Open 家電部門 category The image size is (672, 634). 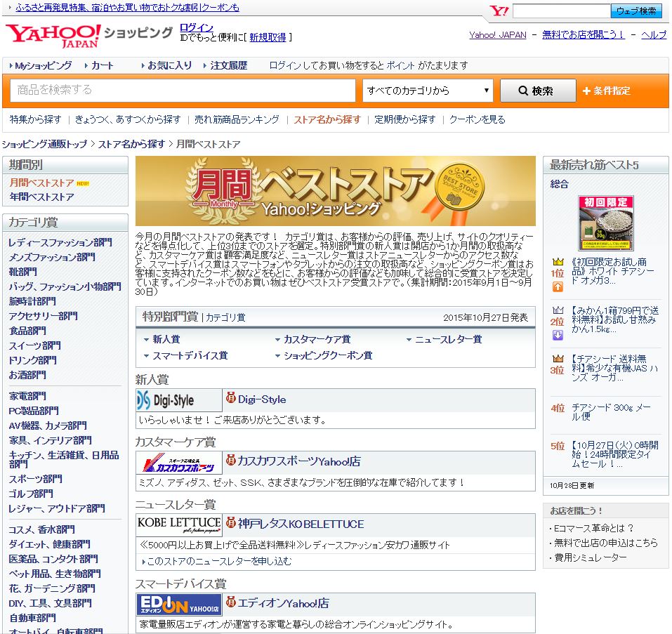coord(27,396)
